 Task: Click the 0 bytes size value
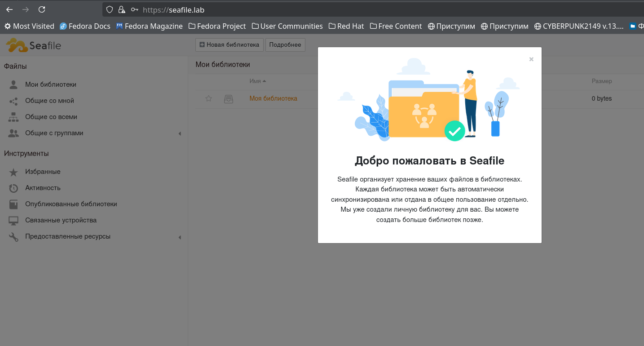[x=602, y=98]
